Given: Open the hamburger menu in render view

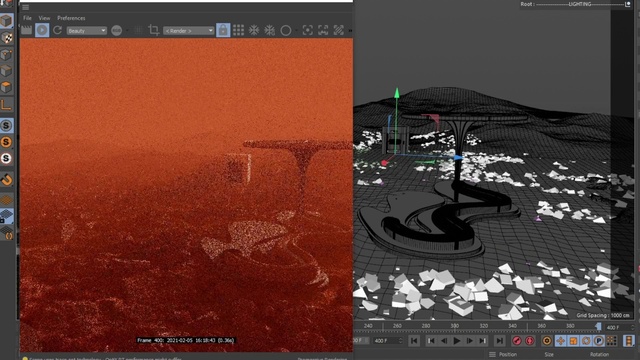Looking at the screenshot, I should coord(25,7).
